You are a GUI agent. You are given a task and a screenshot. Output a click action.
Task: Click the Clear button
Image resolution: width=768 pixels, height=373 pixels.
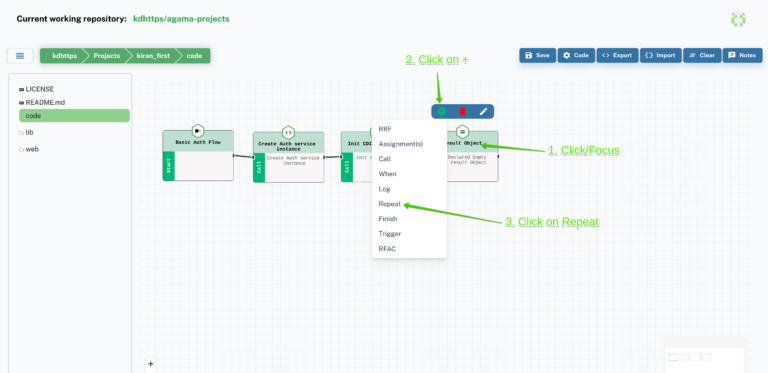702,55
